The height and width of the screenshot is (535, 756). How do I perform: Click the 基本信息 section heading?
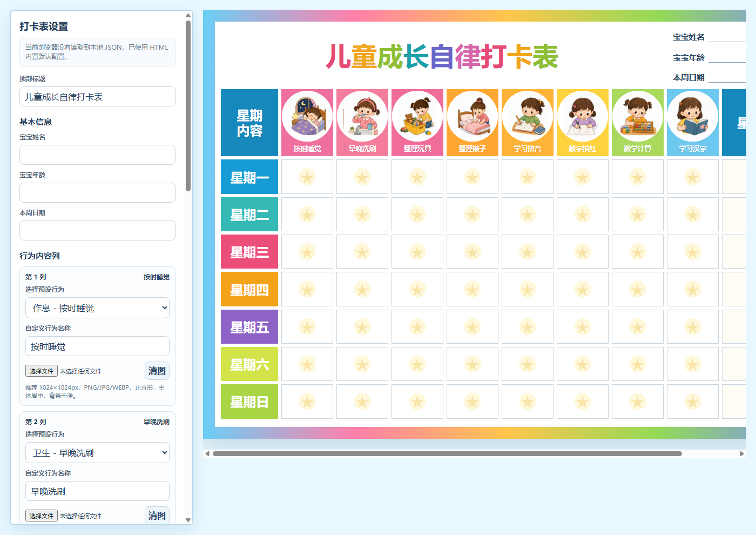[x=36, y=122]
